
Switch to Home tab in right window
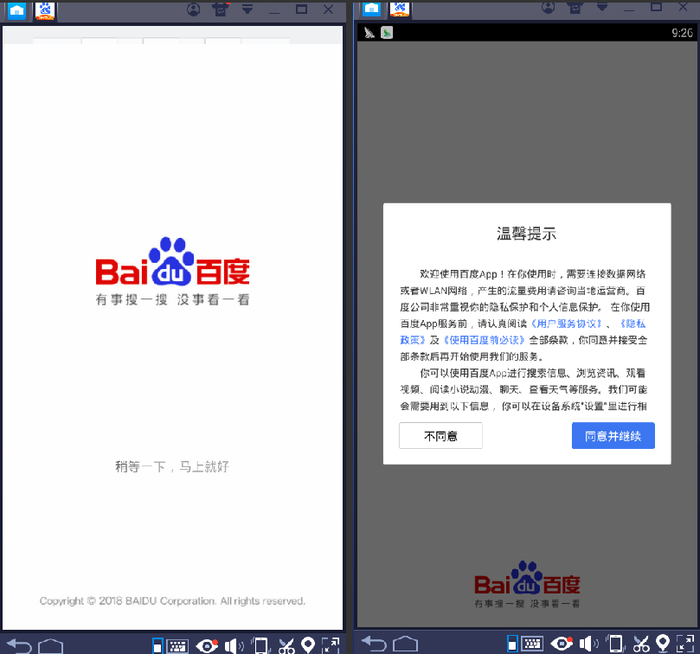[371, 8]
